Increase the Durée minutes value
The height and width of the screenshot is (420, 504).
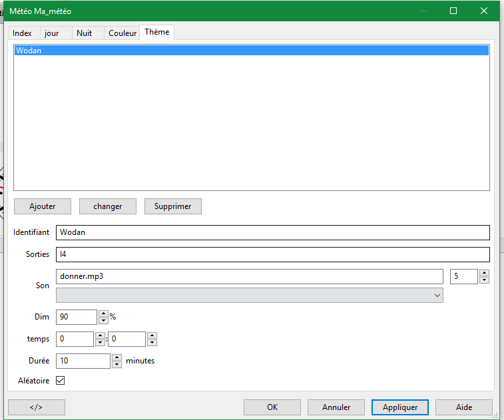[117, 357]
